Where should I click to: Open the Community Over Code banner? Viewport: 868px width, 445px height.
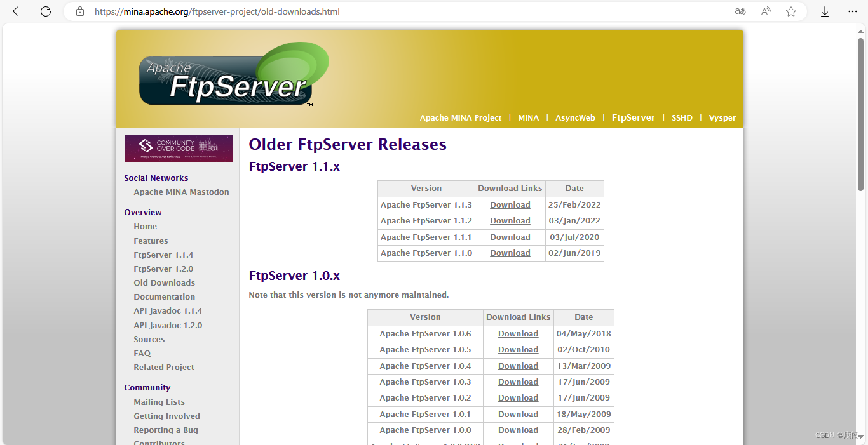(x=179, y=148)
